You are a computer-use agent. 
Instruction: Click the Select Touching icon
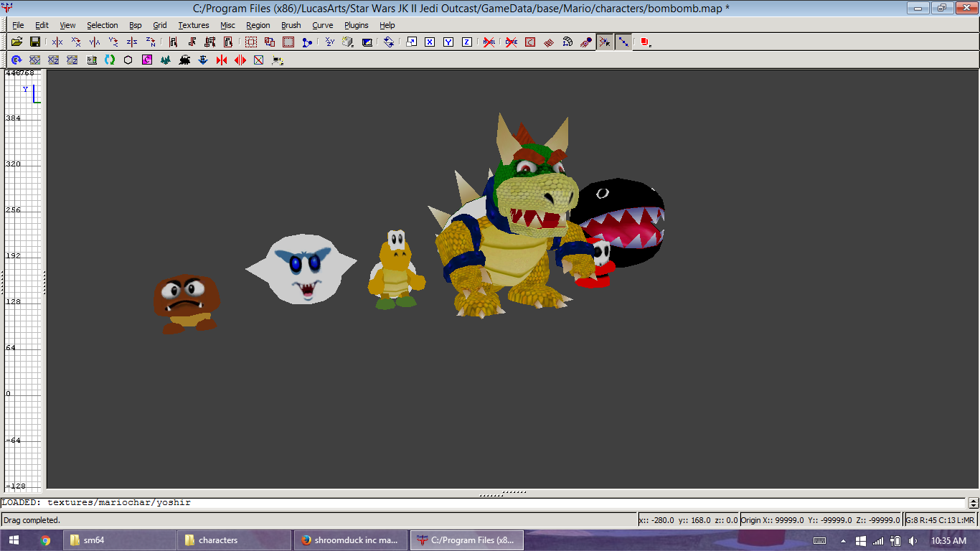point(192,42)
